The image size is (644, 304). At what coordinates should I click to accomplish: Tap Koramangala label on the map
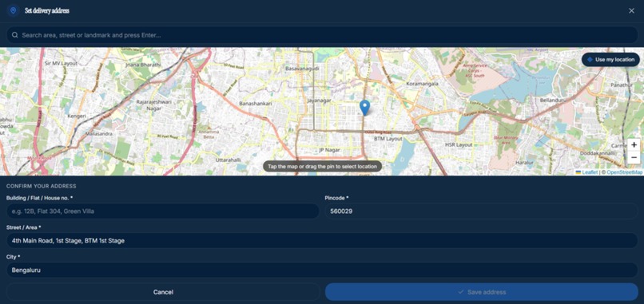(422, 83)
